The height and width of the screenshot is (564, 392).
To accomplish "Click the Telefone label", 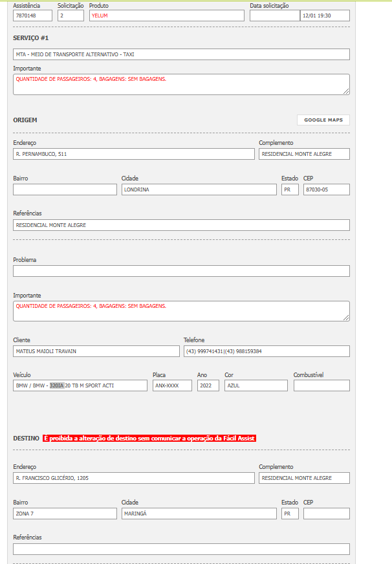I will tap(194, 340).
